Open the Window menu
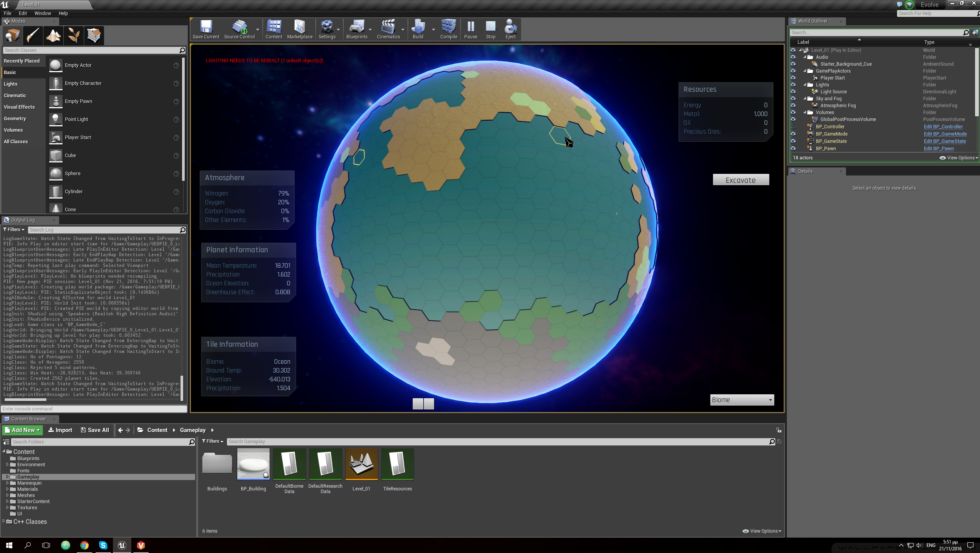The image size is (980, 553). [42, 13]
